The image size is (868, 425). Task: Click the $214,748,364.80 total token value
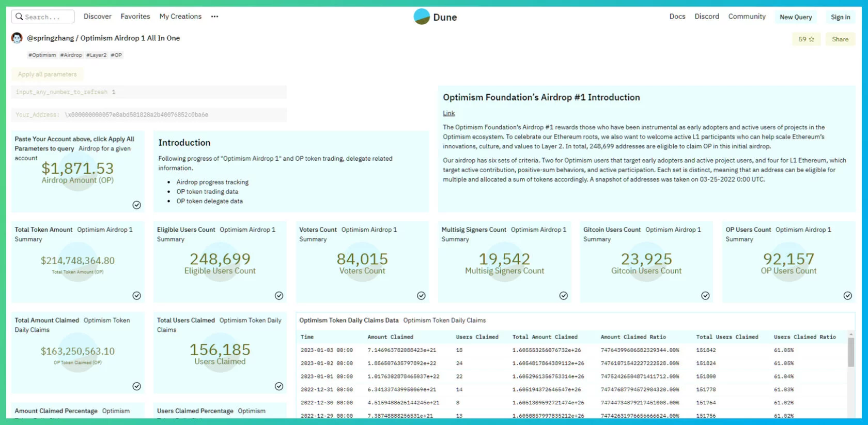click(78, 261)
